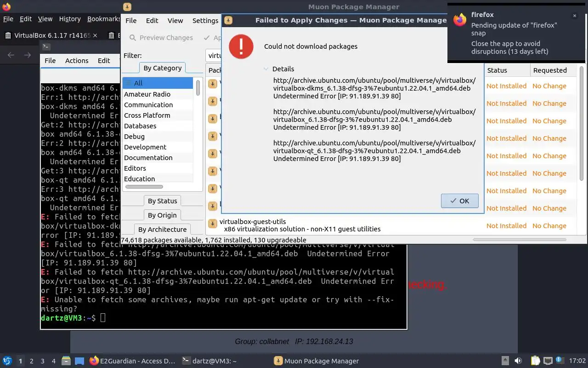The width and height of the screenshot is (588, 368).
Task: Select the Development category
Action: [158, 147]
